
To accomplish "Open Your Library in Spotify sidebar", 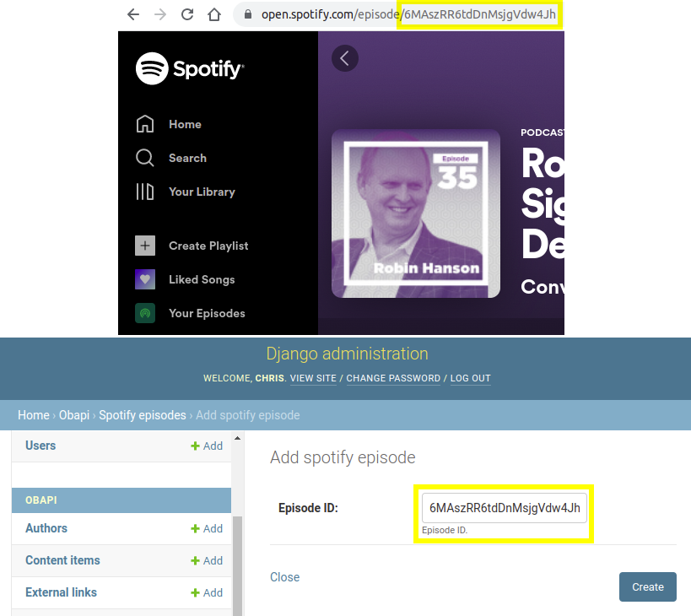I will [202, 192].
